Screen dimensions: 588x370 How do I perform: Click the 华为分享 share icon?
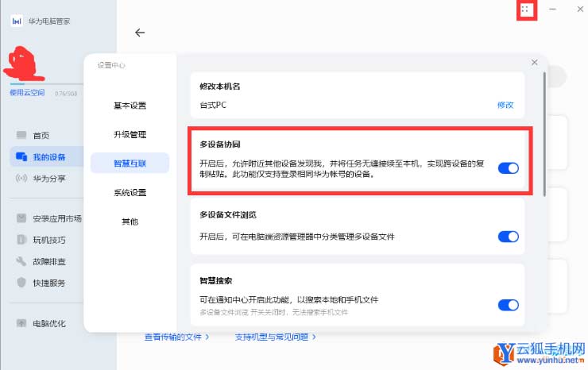tap(21, 178)
